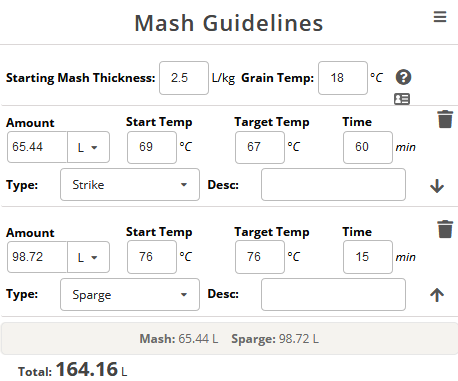Select the Strike start temp 69 field
This screenshot has width=458, height=381.
pyautogui.click(x=152, y=147)
